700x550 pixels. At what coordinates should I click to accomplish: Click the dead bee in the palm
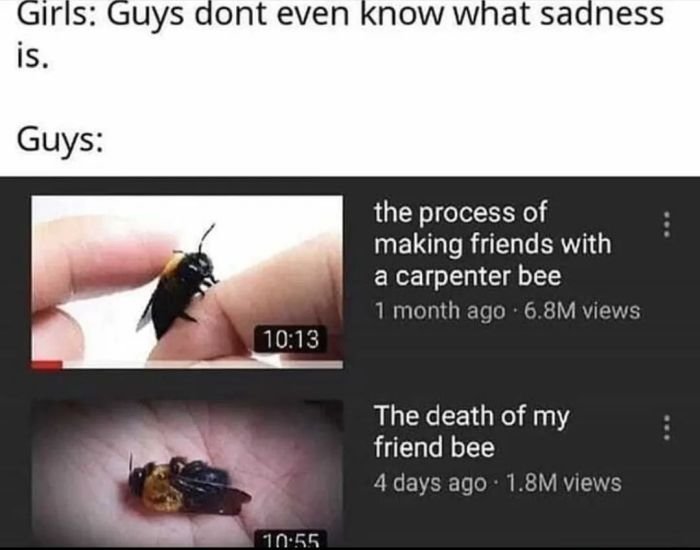click(x=188, y=486)
